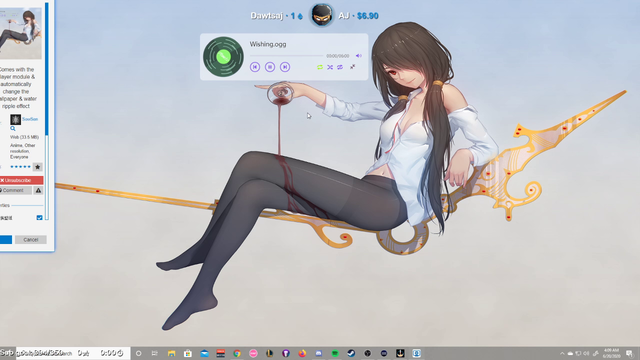Screen dimensions: 640x360
Task: Toggle the blue checkbox in the properties section
Action: 39,218
